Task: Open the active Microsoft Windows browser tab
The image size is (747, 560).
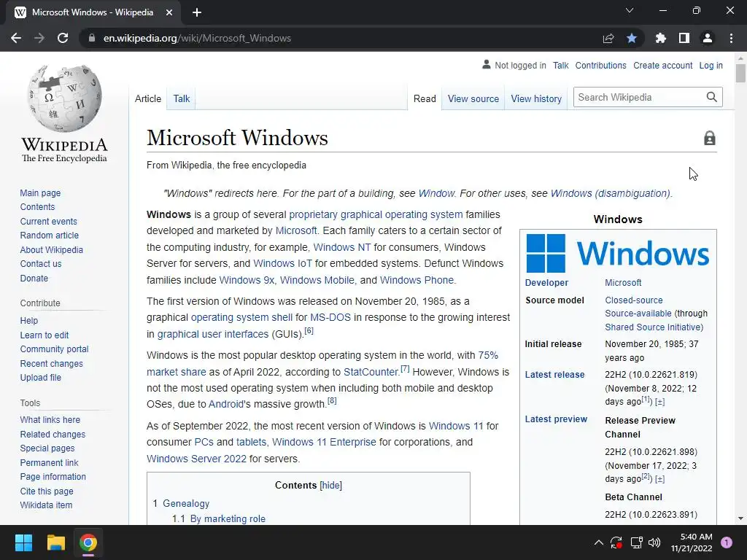Action: coord(93,12)
